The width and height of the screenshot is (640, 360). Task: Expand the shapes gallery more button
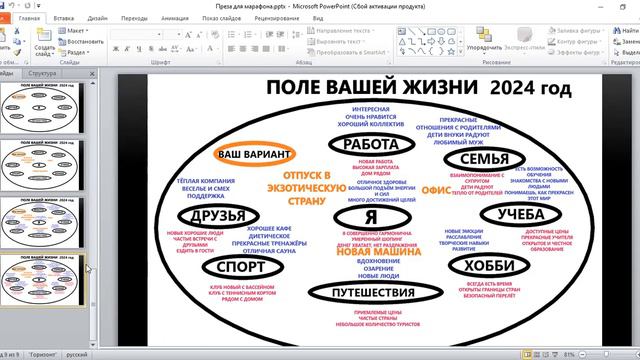tap(461, 52)
